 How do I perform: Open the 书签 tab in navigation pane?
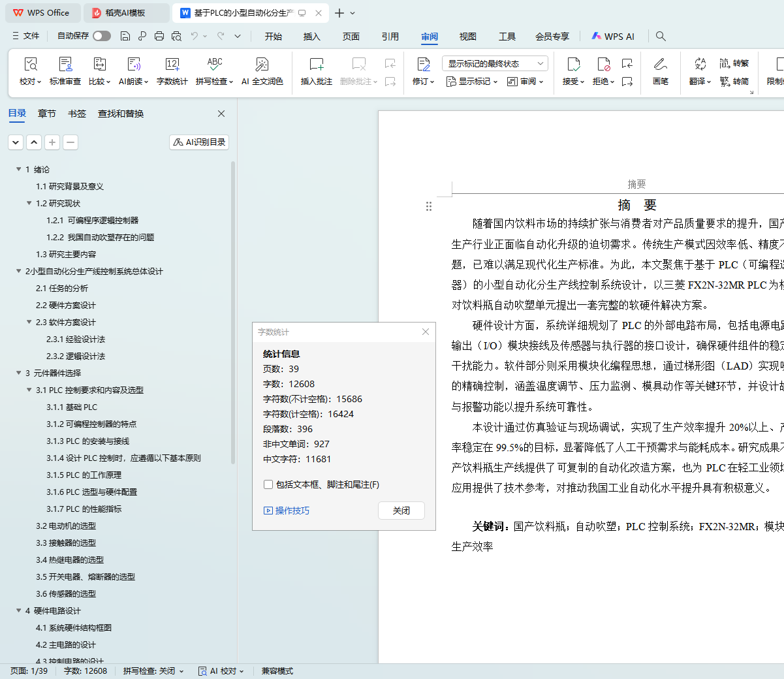coord(76,114)
